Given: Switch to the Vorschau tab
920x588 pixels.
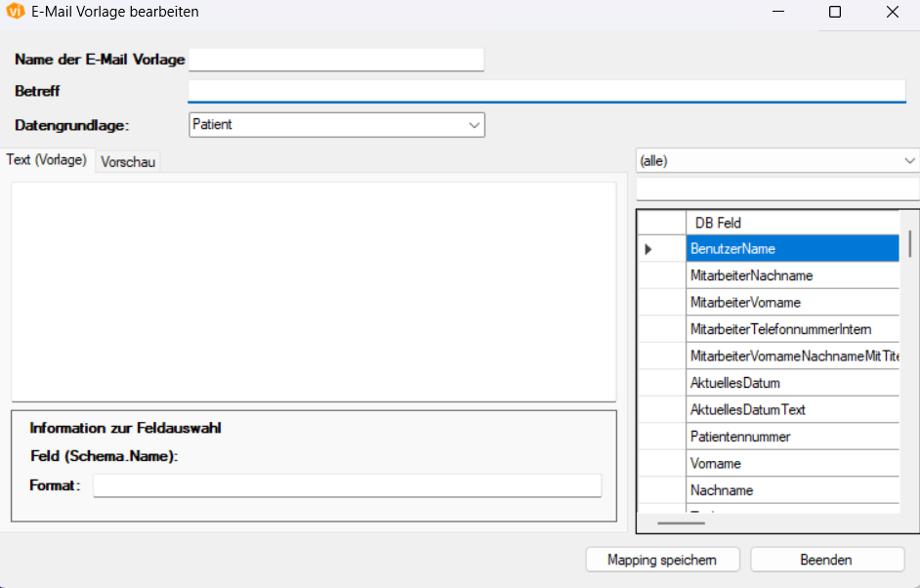Looking at the screenshot, I should click(128, 162).
